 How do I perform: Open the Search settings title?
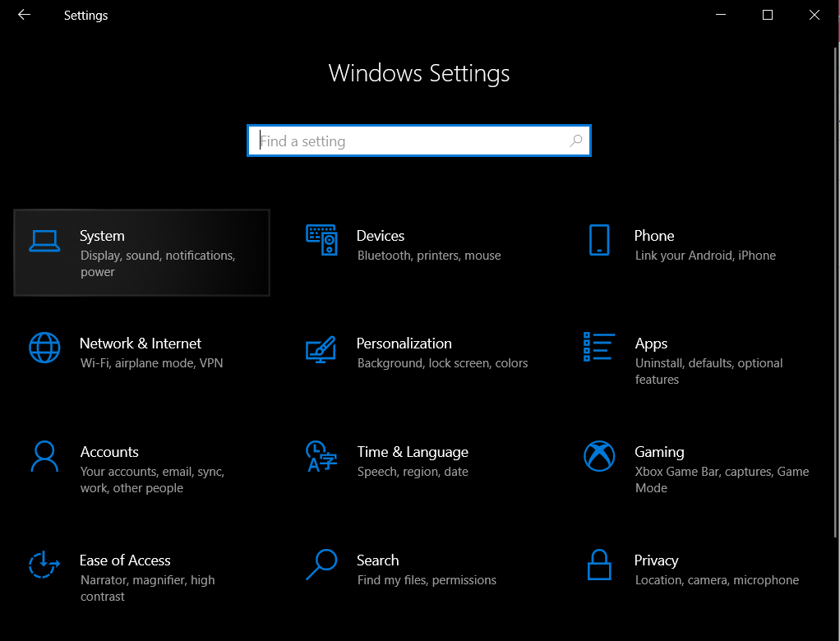click(378, 560)
